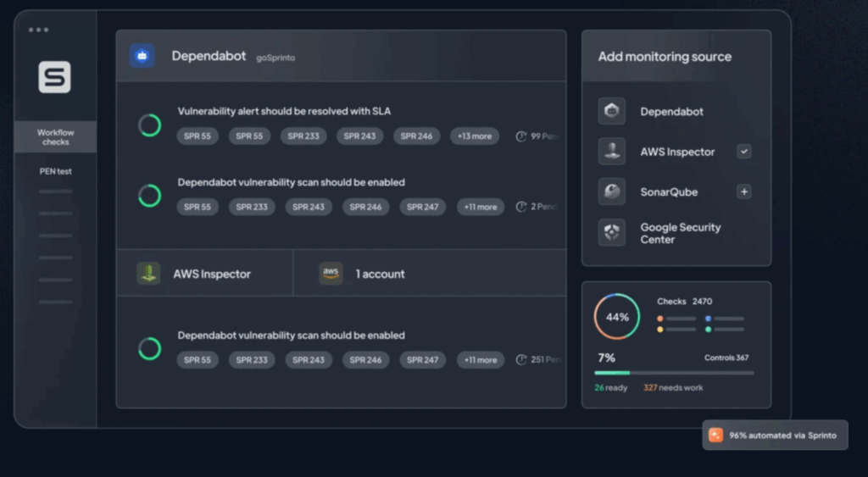
Task: Open the Workflow checks sidebar tab
Action: (56, 137)
